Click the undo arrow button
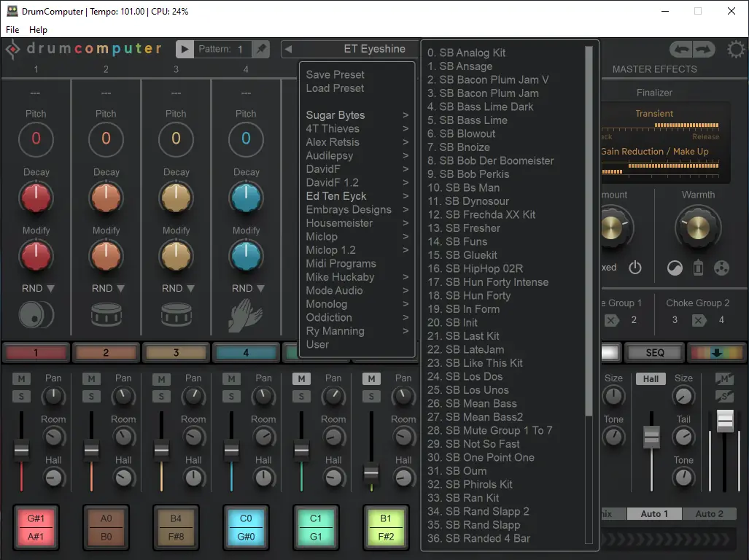 click(x=682, y=49)
